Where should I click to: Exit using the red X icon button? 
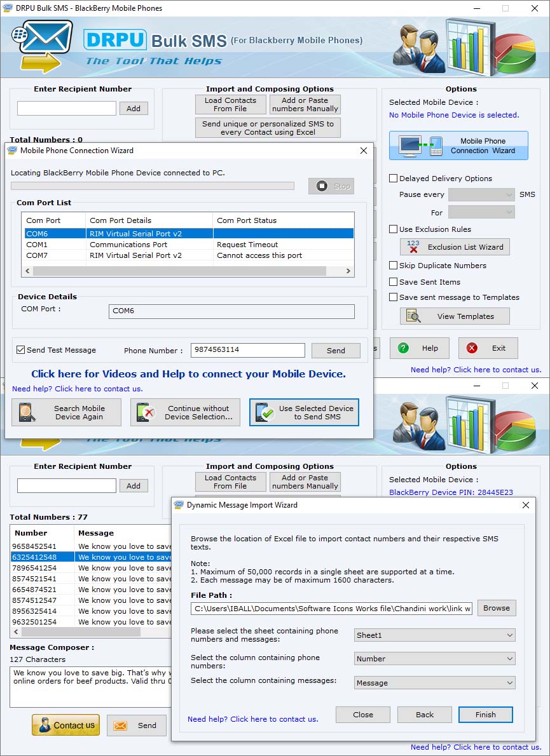pos(472,348)
